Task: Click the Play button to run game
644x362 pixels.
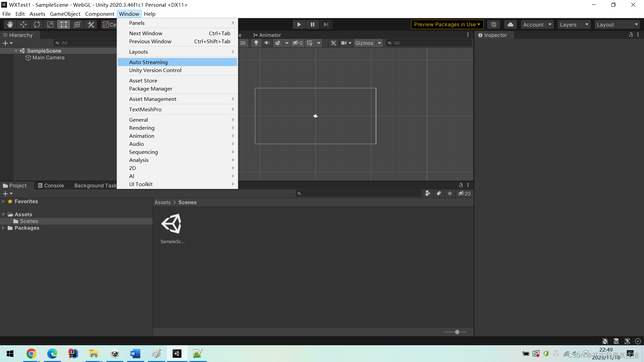Action: point(299,24)
